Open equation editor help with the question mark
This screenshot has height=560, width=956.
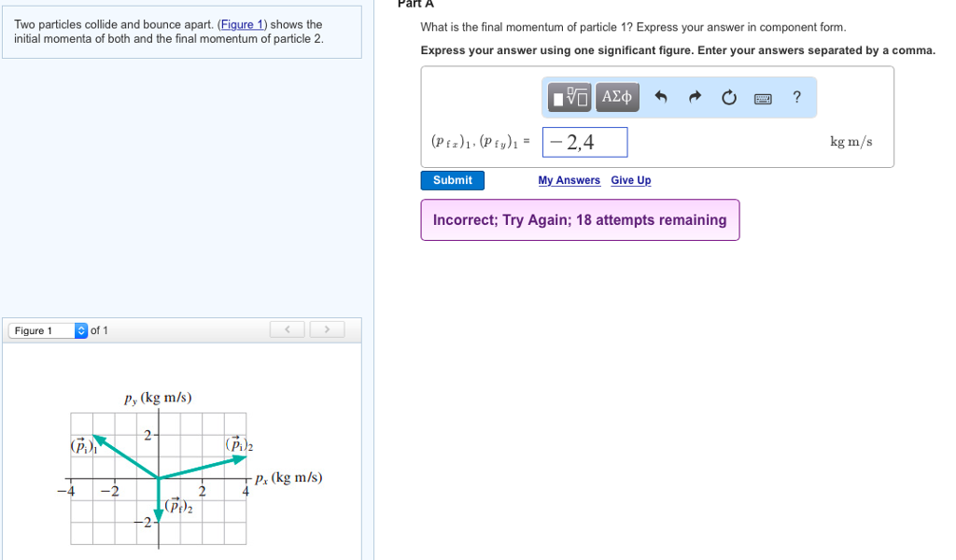coord(795,97)
